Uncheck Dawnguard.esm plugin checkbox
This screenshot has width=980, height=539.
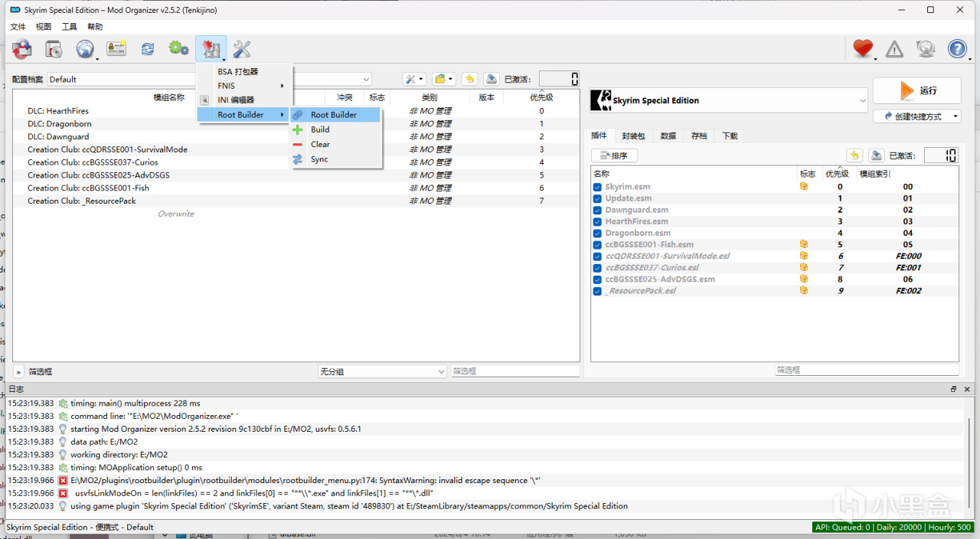click(597, 210)
